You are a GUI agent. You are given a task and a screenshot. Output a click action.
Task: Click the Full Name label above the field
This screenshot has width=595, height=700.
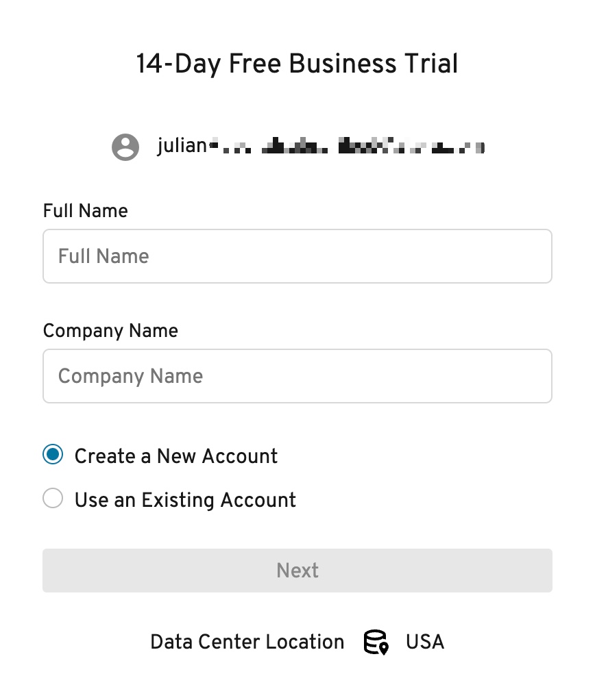(x=85, y=211)
